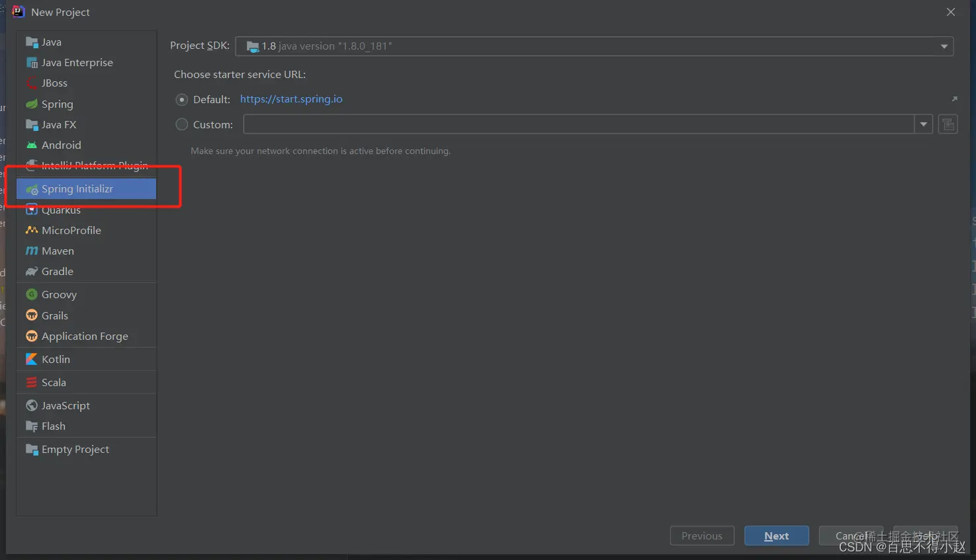Click into the Custom URL input field
The image size is (976, 560).
579,124
